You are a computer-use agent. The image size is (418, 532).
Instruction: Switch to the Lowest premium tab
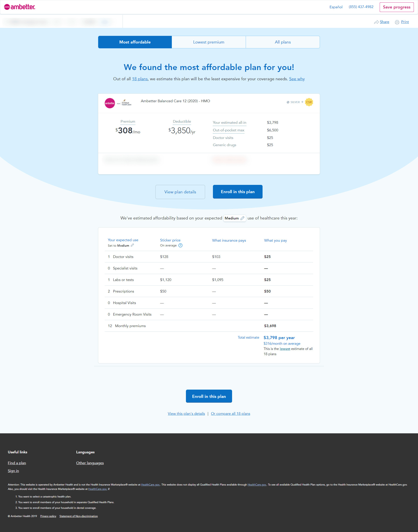click(209, 42)
